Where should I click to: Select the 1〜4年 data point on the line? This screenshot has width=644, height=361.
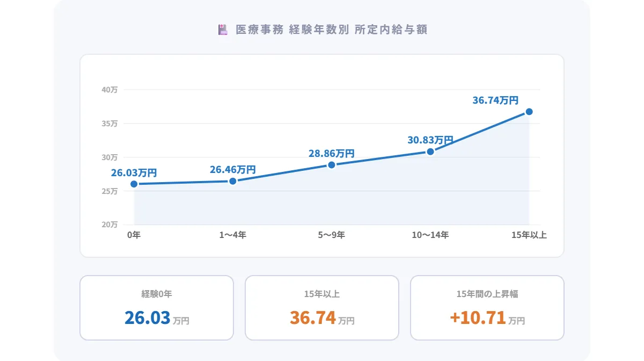(233, 181)
